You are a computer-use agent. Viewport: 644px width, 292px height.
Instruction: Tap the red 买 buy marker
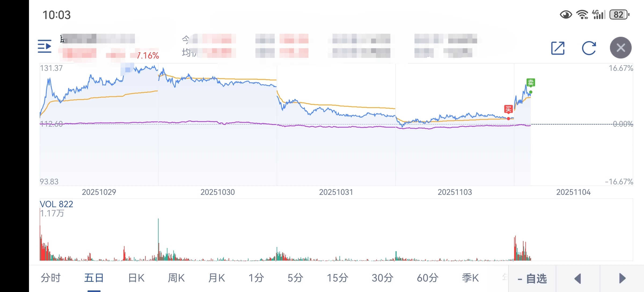508,109
